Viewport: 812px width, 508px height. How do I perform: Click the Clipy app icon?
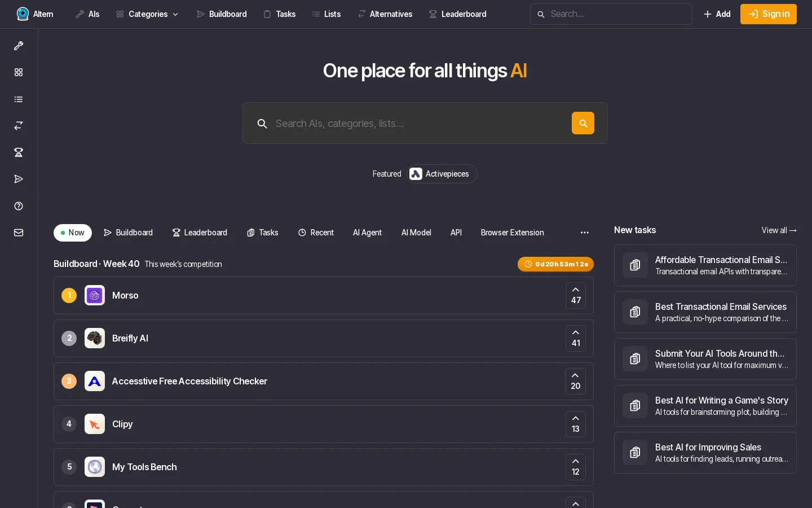(x=95, y=424)
